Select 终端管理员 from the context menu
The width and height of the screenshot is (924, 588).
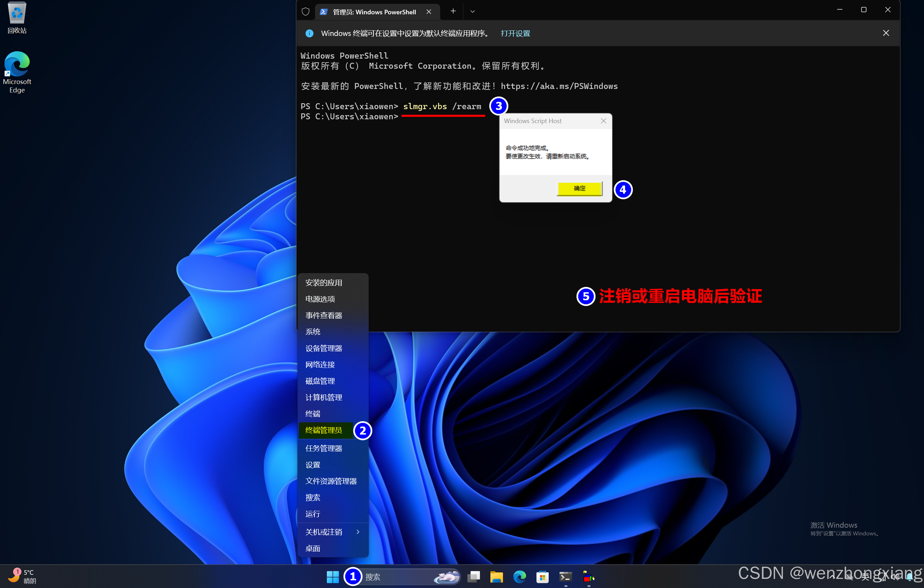pyautogui.click(x=323, y=430)
